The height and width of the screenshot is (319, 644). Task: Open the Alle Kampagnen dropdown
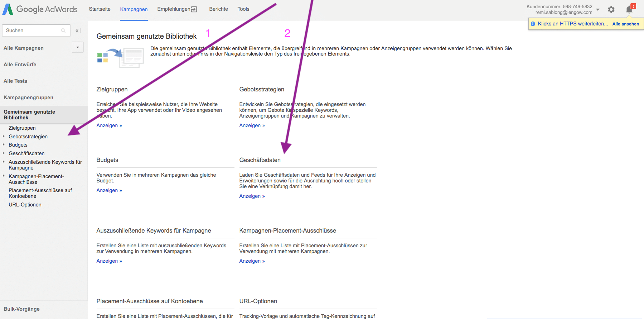point(78,47)
